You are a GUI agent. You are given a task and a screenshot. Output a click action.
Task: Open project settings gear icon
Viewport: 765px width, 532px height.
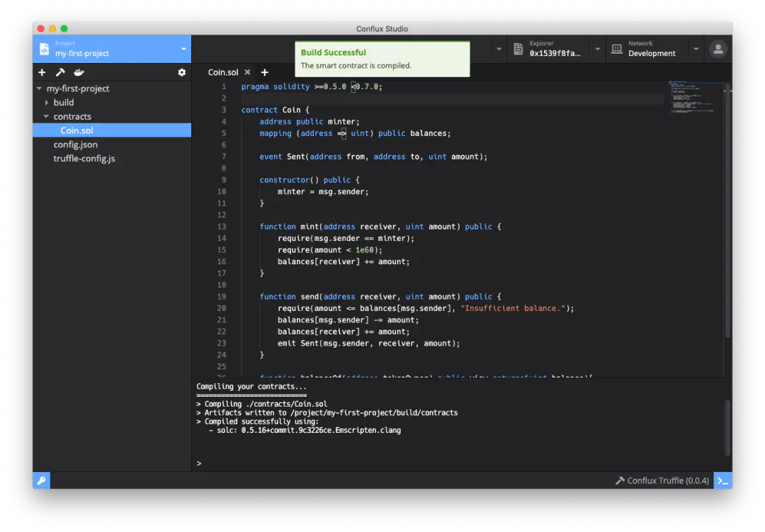click(x=181, y=72)
